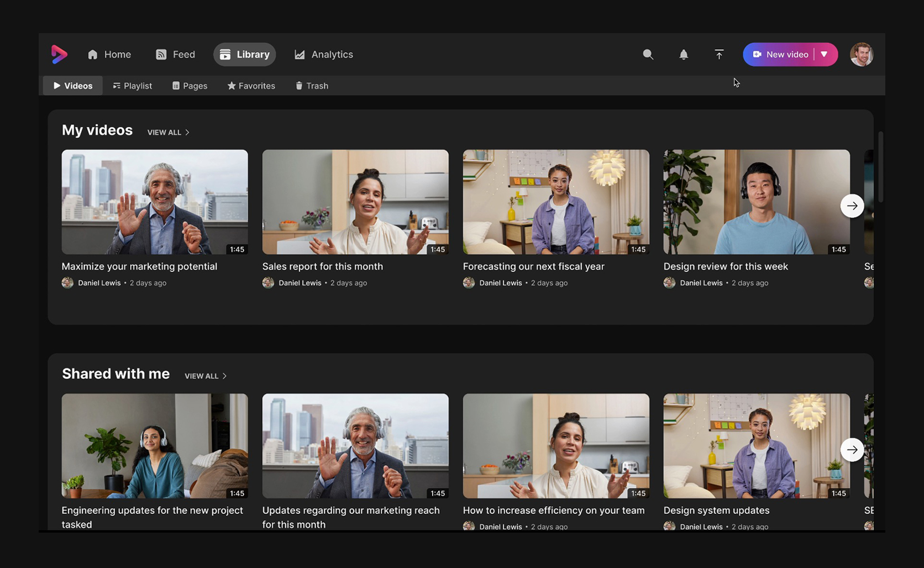
Task: Open notifications bell icon
Action: [x=684, y=54]
